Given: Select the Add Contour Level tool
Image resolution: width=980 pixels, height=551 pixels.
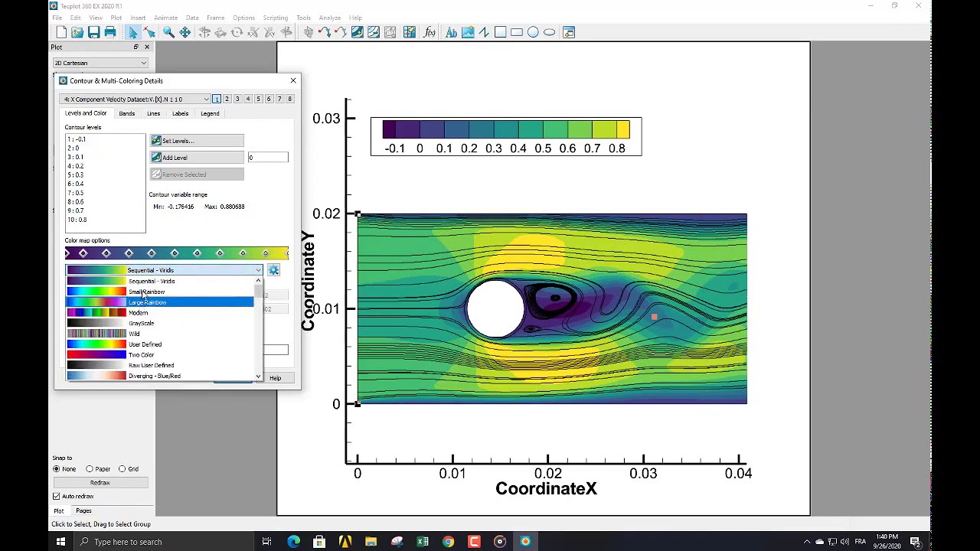Looking at the screenshot, I should coord(358,32).
